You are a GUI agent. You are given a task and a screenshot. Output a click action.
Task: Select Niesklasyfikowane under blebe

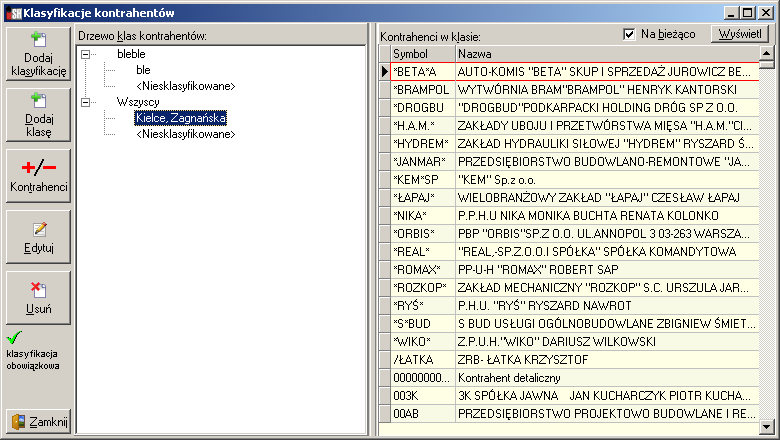[186, 86]
